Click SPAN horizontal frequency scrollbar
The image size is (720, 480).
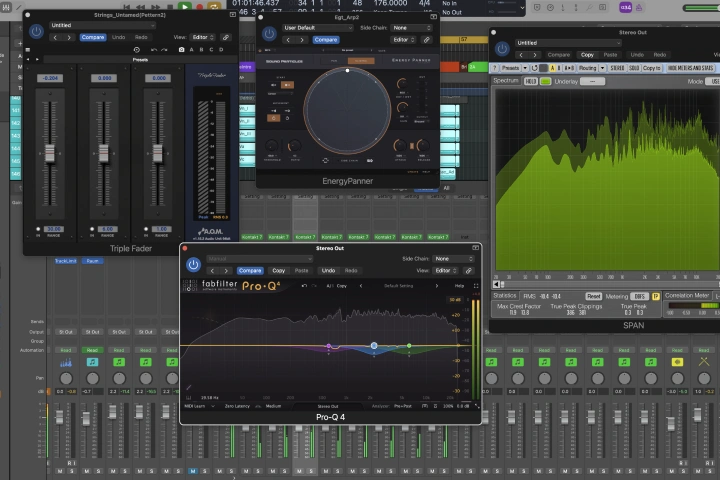[x=608, y=284]
